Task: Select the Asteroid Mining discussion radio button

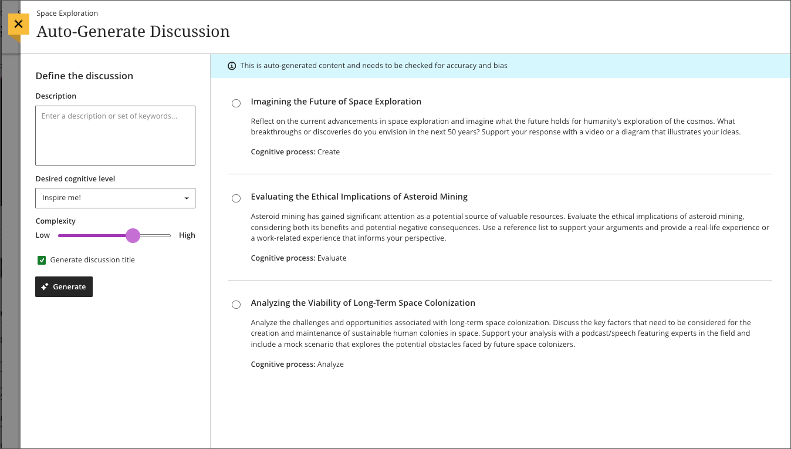Action: [236, 198]
